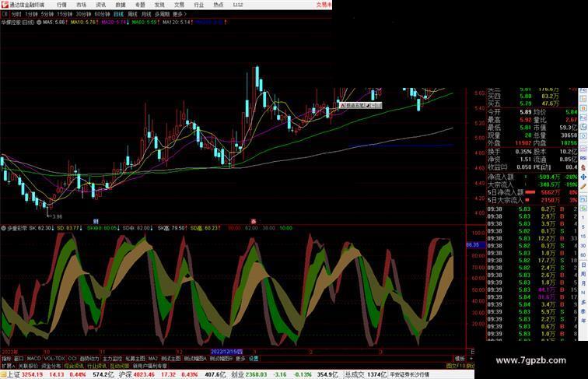
Task: Open the 数据 menu
Action: tap(121, 5)
